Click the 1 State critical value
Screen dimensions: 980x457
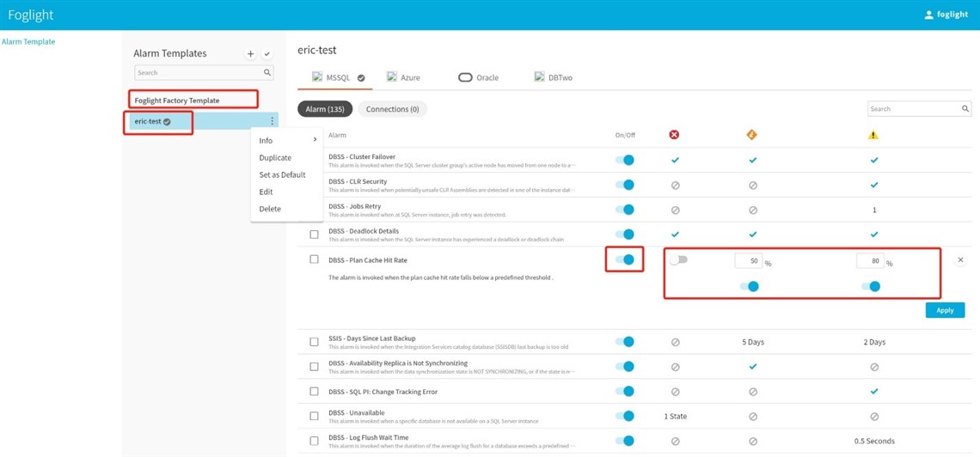[675, 417]
